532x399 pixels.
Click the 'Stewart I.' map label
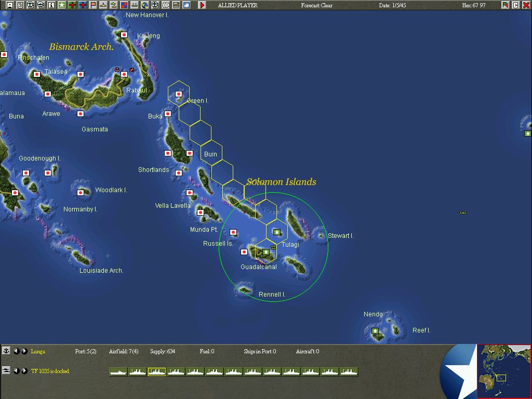click(x=341, y=235)
